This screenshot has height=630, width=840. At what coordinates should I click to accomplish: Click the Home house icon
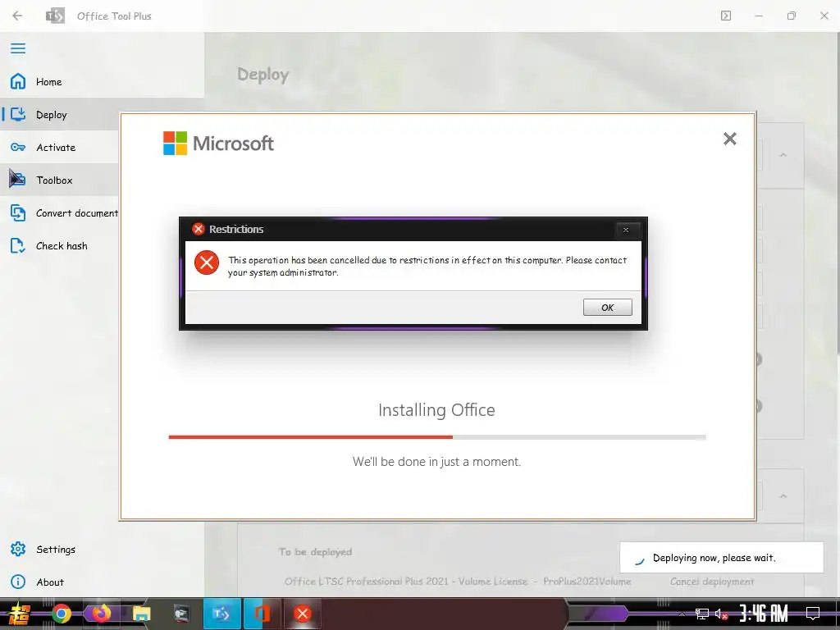(x=18, y=81)
